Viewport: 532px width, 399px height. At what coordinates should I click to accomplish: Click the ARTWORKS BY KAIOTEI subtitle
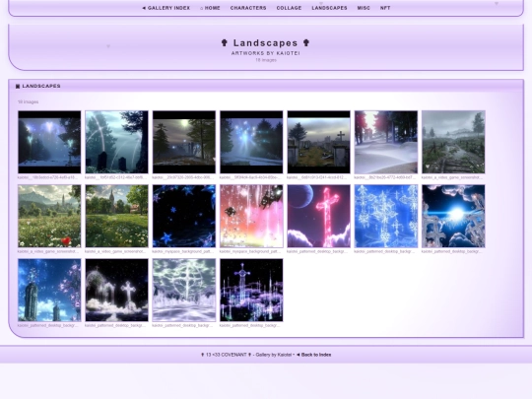pos(266,53)
